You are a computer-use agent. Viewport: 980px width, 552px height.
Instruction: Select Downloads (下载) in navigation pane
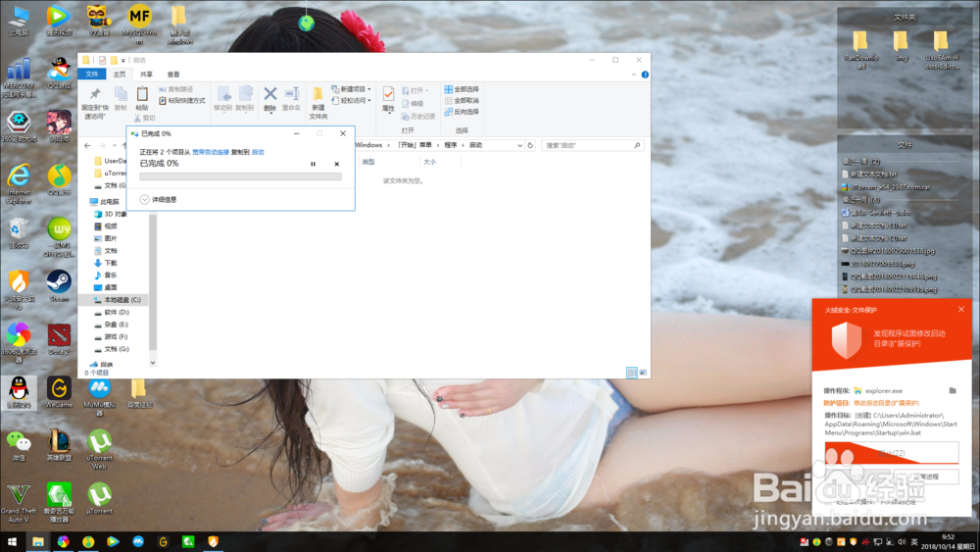[106, 263]
